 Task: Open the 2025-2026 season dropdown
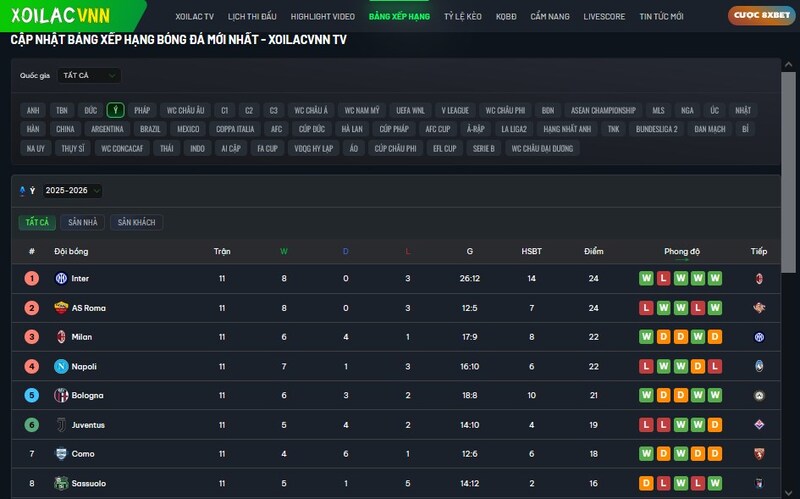(x=72, y=190)
